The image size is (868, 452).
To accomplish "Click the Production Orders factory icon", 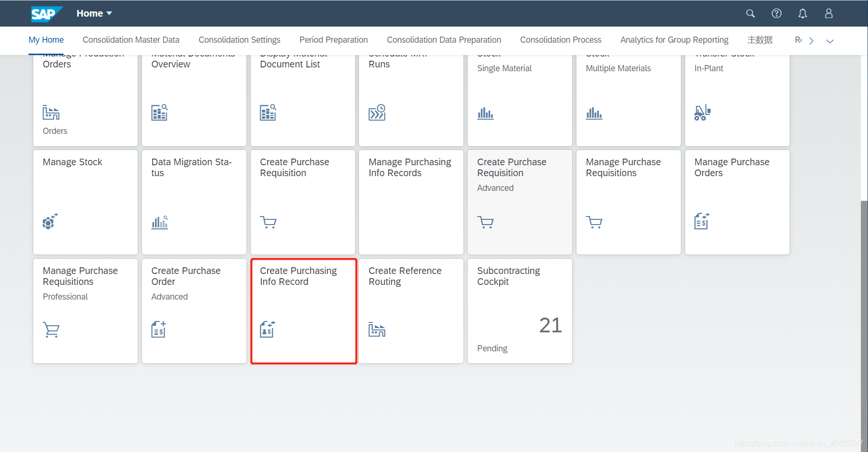I will [51, 113].
